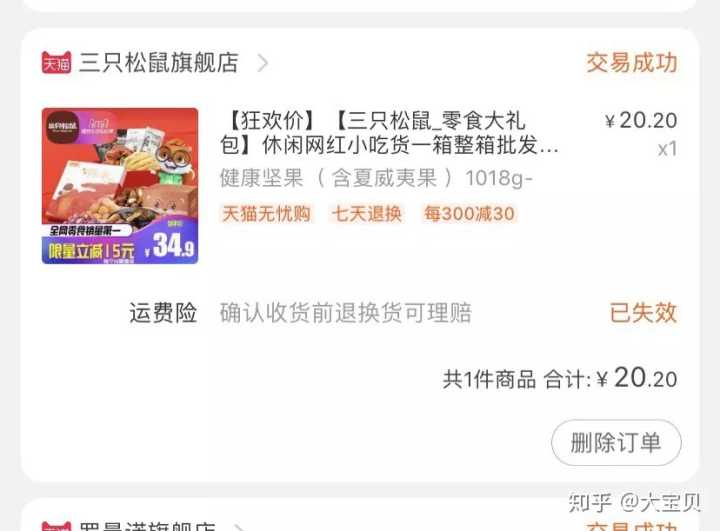View the 交易成功 order status
The image size is (720, 531).
(x=631, y=62)
